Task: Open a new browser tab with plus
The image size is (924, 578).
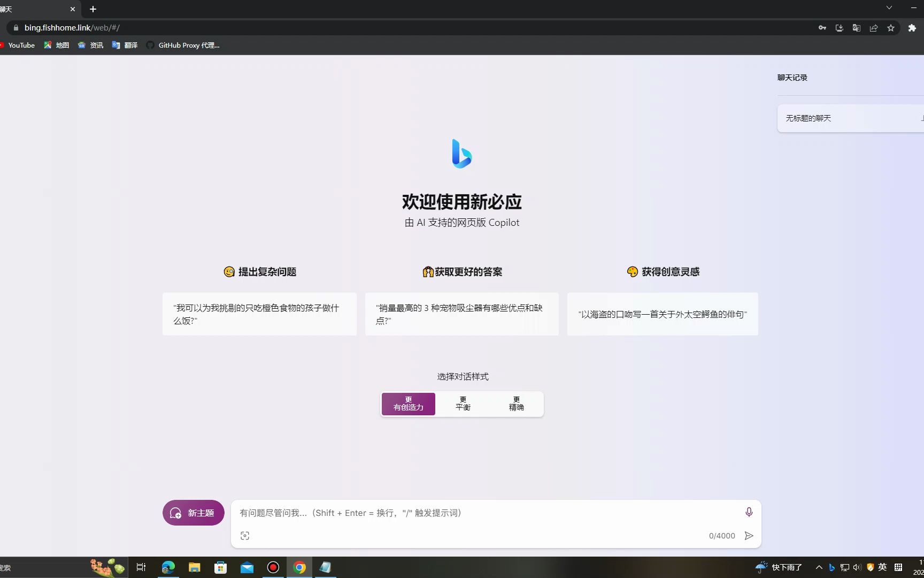Action: click(x=93, y=9)
